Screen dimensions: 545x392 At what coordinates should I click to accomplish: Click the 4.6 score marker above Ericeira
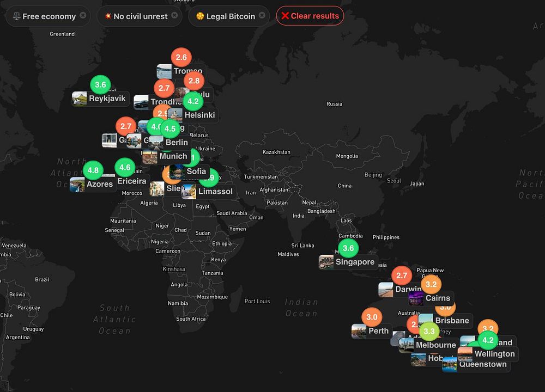coord(125,168)
